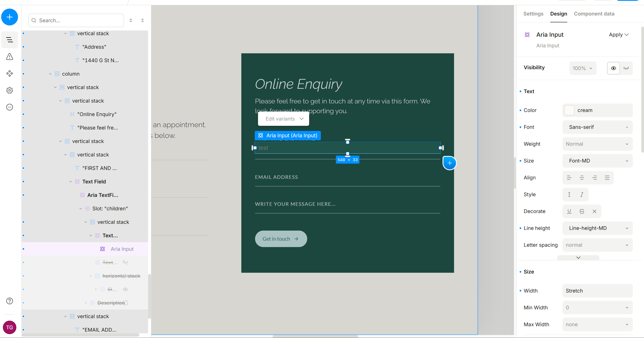Open the outline tree panel icon
The height and width of the screenshot is (338, 644).
click(x=9, y=40)
